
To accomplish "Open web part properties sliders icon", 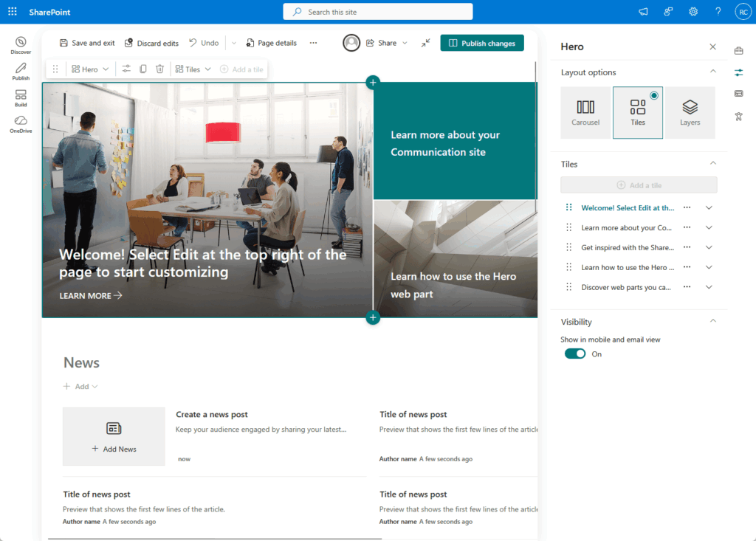I will coord(126,69).
